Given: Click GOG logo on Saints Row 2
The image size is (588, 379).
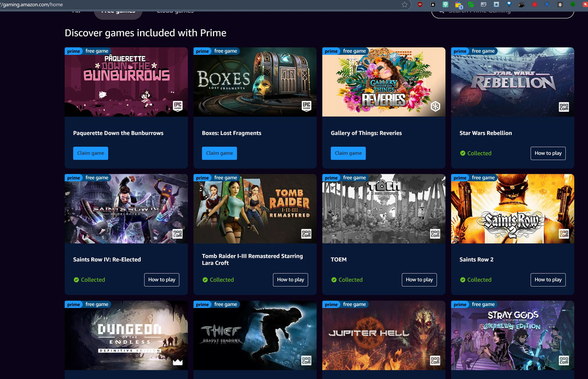Looking at the screenshot, I should point(564,234).
